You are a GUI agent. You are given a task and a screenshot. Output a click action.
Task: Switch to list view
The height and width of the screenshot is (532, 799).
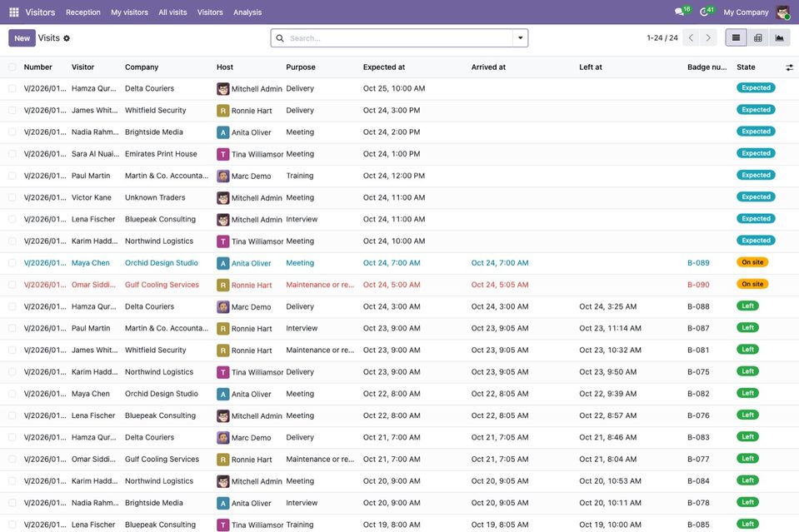(x=736, y=37)
